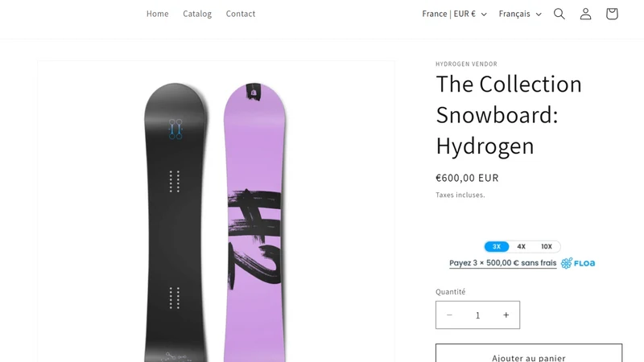
Task: Expand the Français language selector
Action: 520,14
